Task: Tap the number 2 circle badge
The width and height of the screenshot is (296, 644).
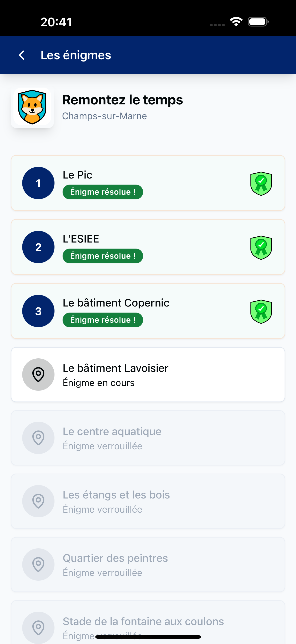Action: pos(38,247)
